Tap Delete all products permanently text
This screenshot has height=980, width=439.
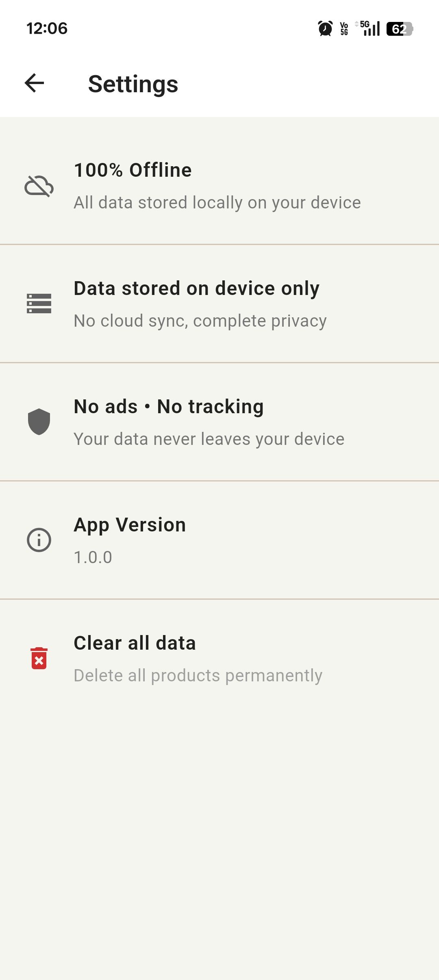point(198,675)
